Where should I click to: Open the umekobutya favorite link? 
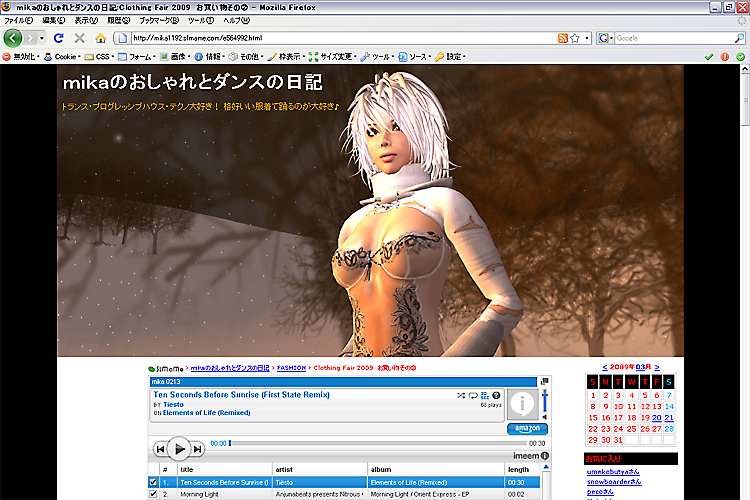(x=613, y=472)
